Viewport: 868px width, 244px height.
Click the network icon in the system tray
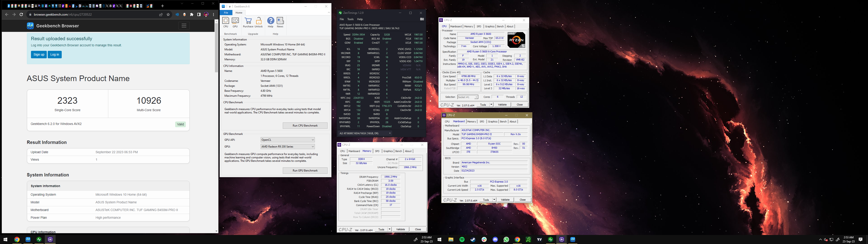[x=831, y=240]
